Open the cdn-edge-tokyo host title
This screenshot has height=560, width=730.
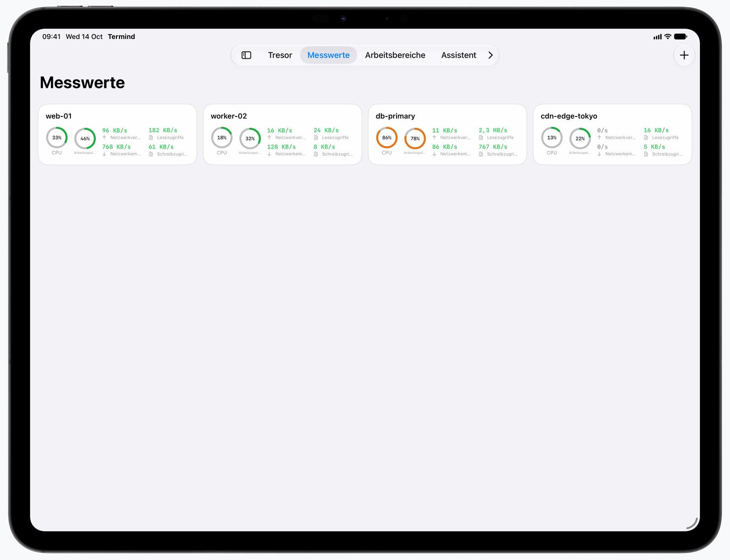tap(569, 116)
